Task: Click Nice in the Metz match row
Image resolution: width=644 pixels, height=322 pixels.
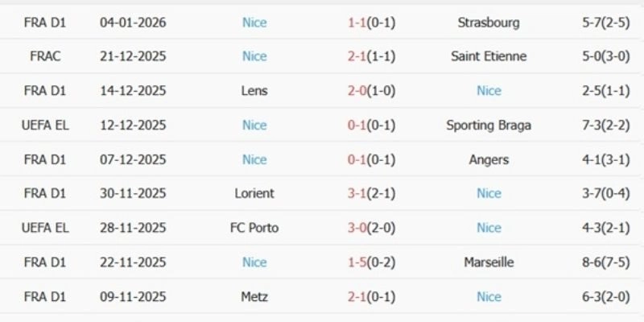Action: coord(489,297)
